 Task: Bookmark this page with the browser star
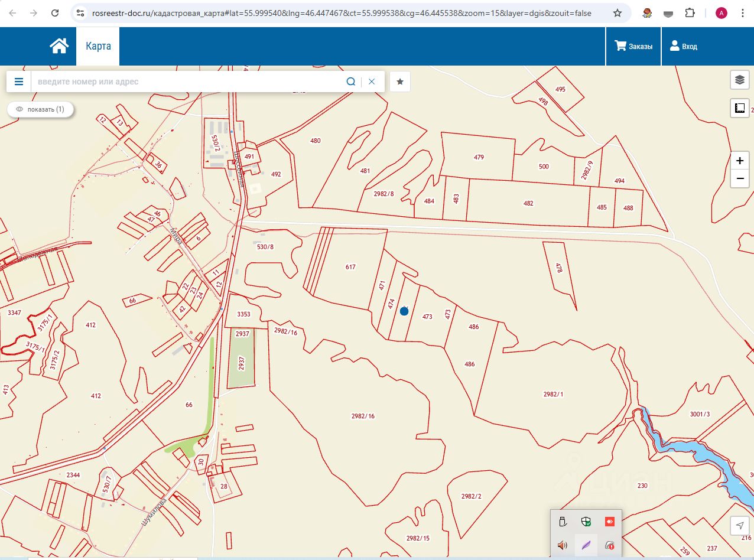coord(617,13)
